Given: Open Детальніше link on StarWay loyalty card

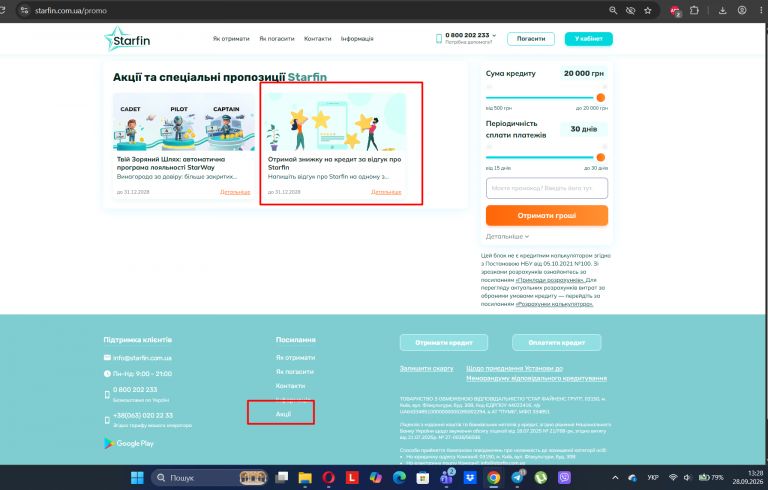Looking at the screenshot, I should pyautogui.click(x=235, y=192).
